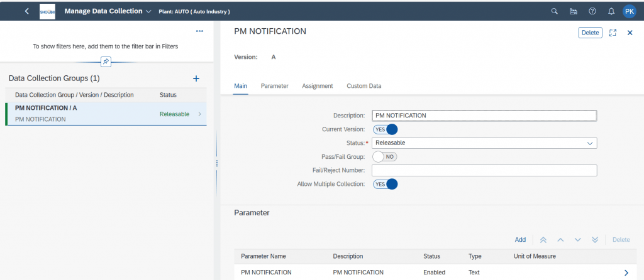Click the Add parameter link
Viewport: 644px width, 280px height.
520,240
